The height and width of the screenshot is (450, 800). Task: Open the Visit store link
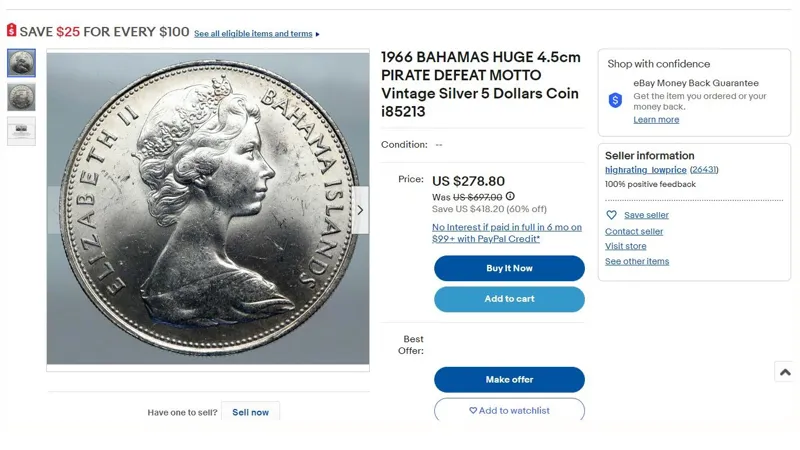tap(625, 246)
